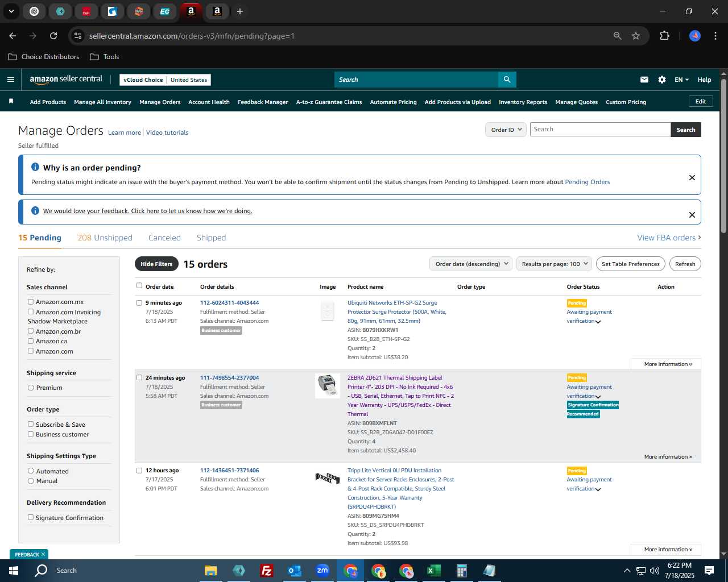Screen dimensions: 728x582
Task: Open a new browser tab
Action: tap(240, 11)
